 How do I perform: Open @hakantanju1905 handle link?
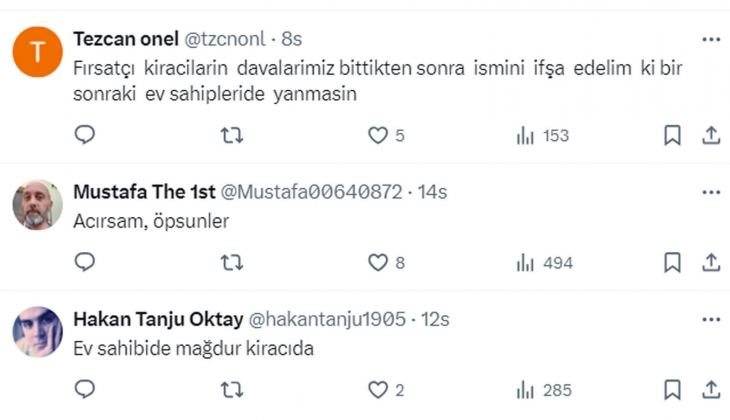326,319
